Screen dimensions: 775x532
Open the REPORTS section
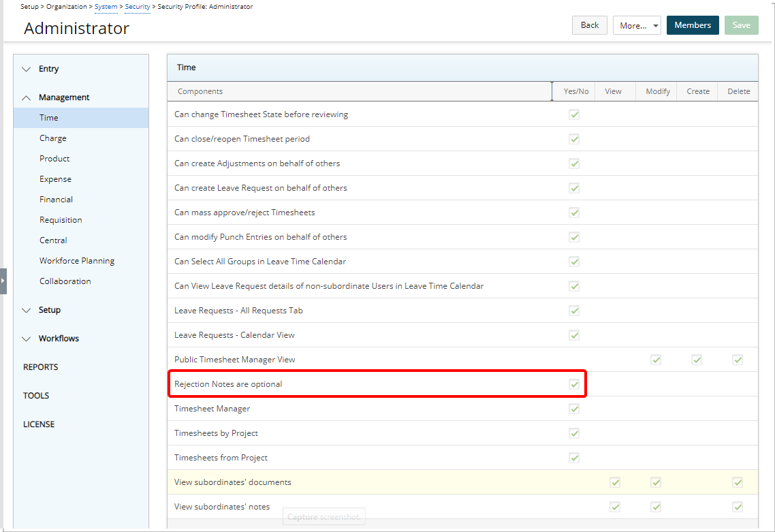[x=41, y=367]
